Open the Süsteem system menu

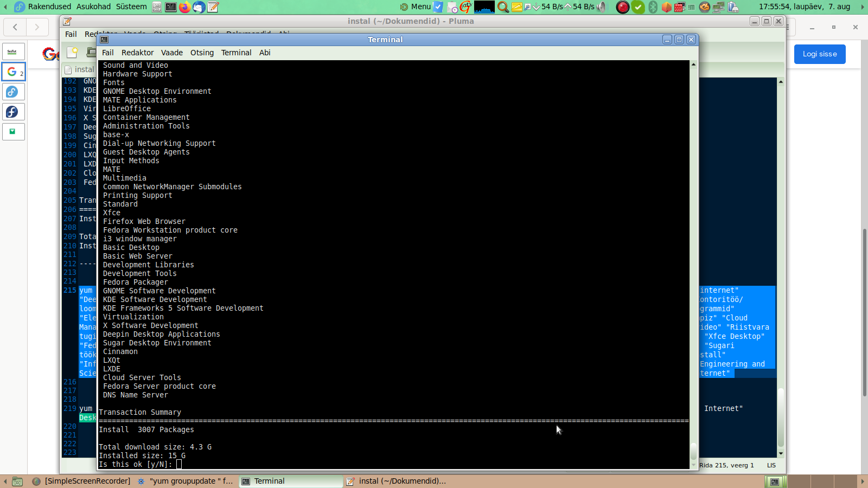pyautogui.click(x=131, y=7)
